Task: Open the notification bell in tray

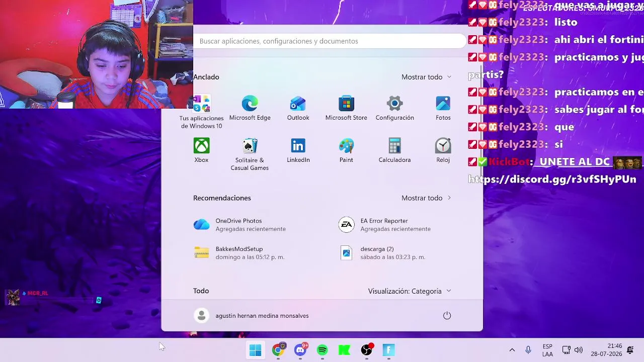Action: tap(630, 350)
